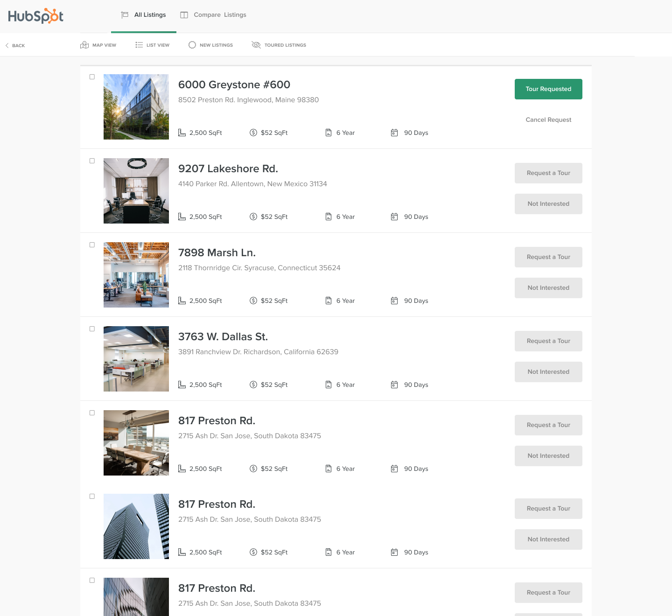The width and height of the screenshot is (672, 616).
Task: Open the 3763 W. Dallas St. listing title
Action: click(x=223, y=336)
